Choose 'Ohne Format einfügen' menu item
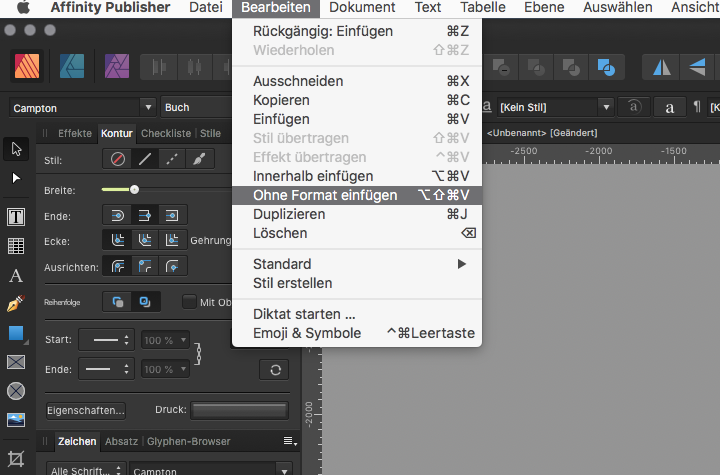This screenshot has width=720, height=475. coord(357,195)
